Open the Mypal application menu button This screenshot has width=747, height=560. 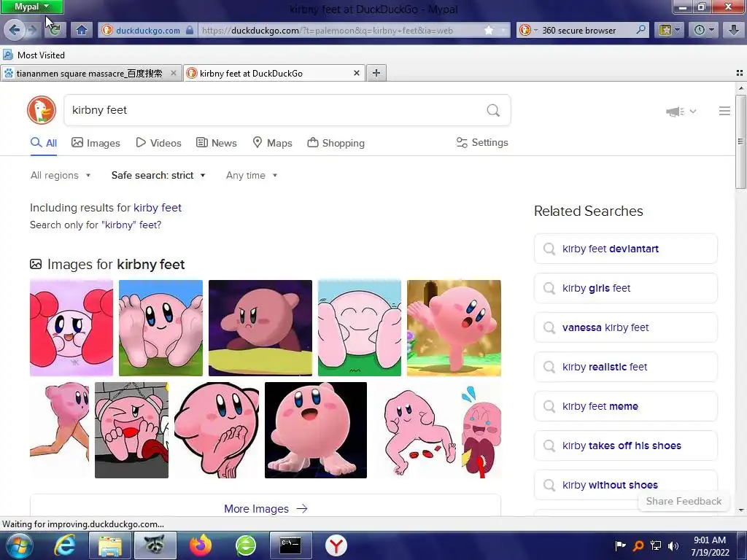(x=31, y=7)
